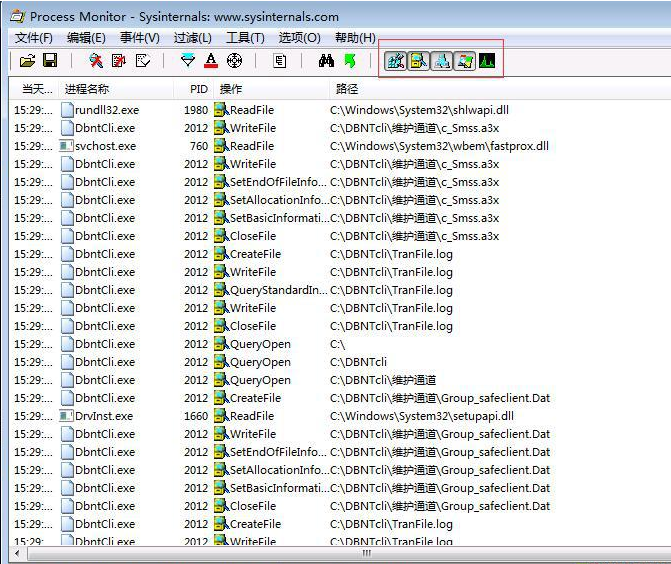Select the crosshair target icon for window
Image resolution: width=671 pixels, height=564 pixels.
tap(234, 61)
